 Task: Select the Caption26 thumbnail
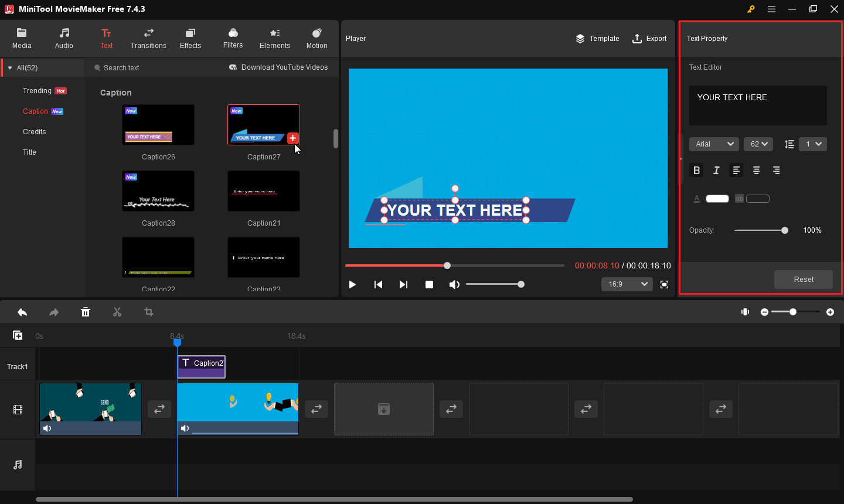(x=158, y=125)
